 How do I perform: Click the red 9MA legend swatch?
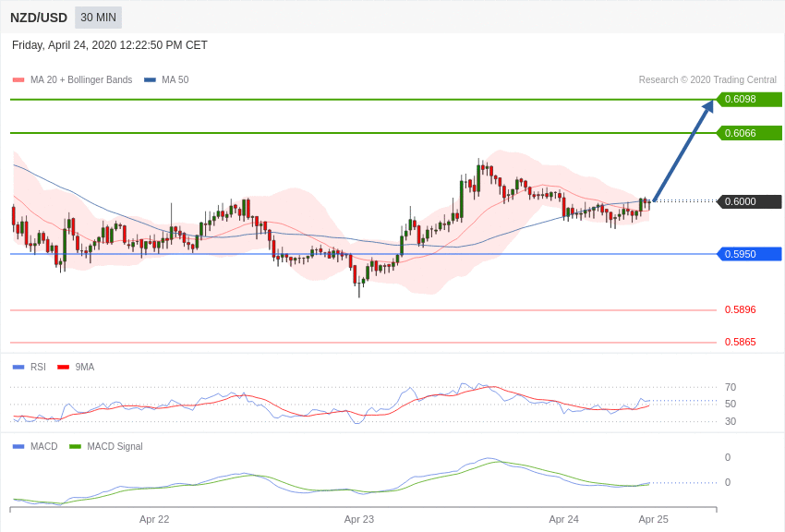coord(63,368)
